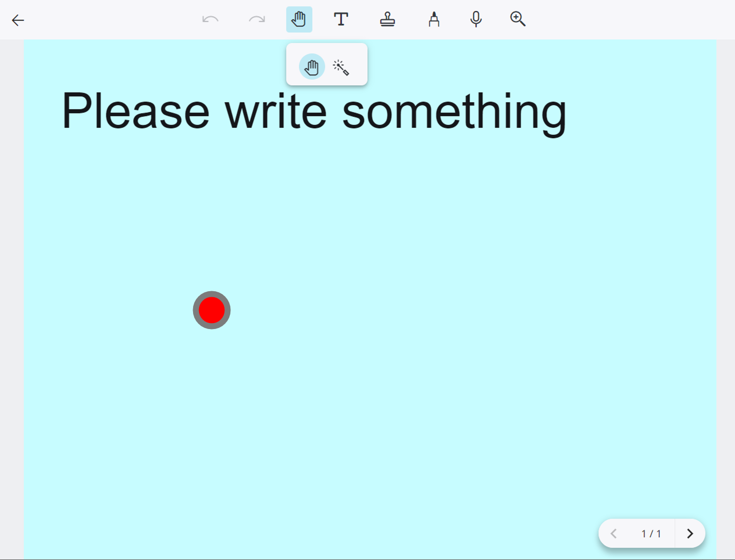Open the zoom magnifier tool
This screenshot has height=560, width=735.
point(518,19)
